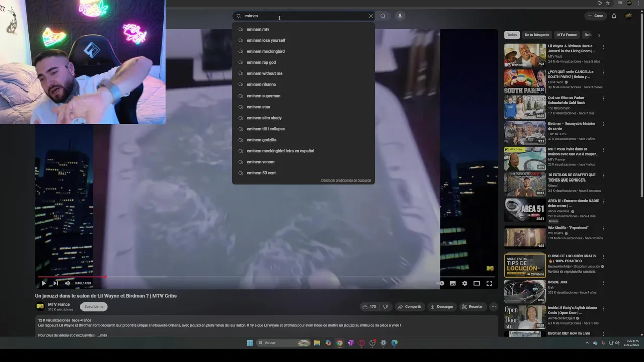Dislike the video
This screenshot has width=644, height=362.
386,306
